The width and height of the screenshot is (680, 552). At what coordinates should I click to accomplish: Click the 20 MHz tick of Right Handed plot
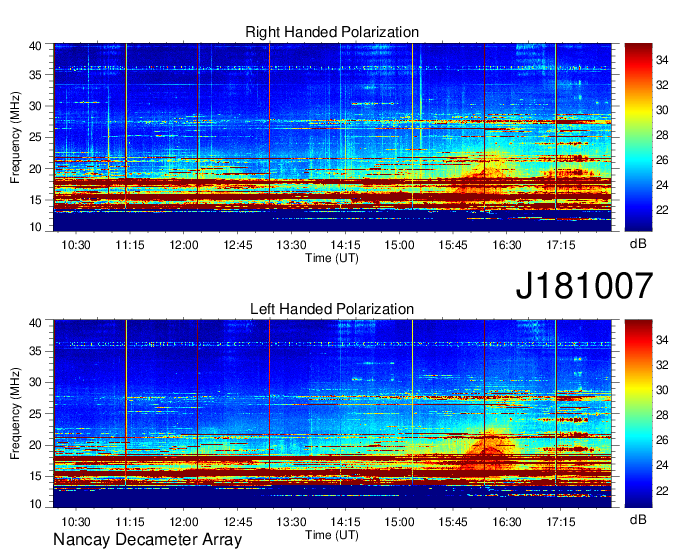pyautogui.click(x=35, y=169)
